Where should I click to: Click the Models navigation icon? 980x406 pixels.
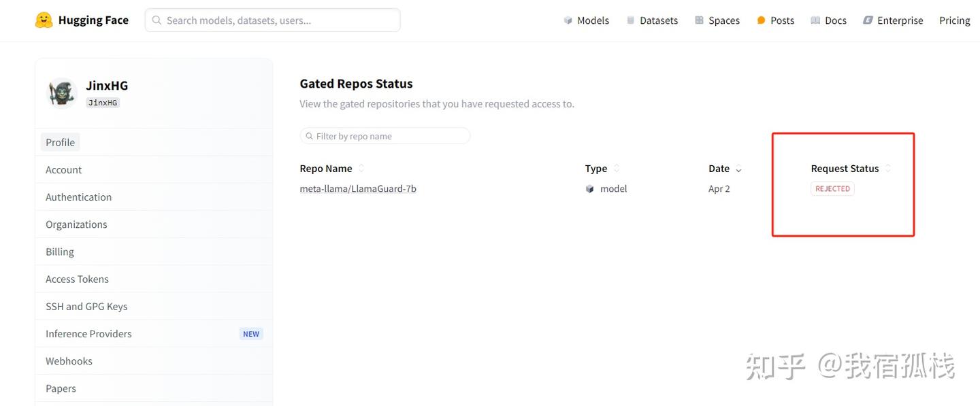coord(568,20)
